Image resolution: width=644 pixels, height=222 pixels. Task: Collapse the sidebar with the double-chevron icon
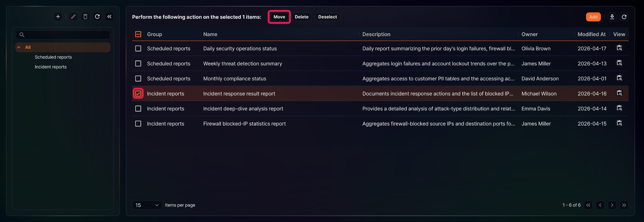click(x=109, y=16)
